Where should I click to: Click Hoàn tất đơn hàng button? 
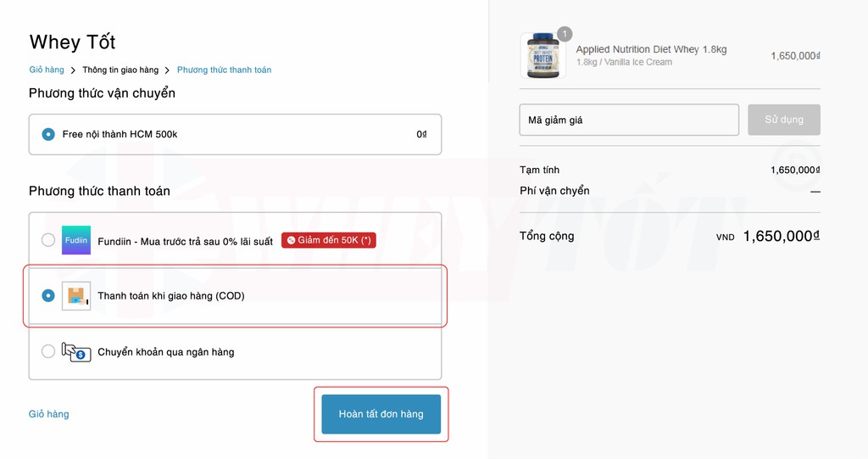coord(381,414)
